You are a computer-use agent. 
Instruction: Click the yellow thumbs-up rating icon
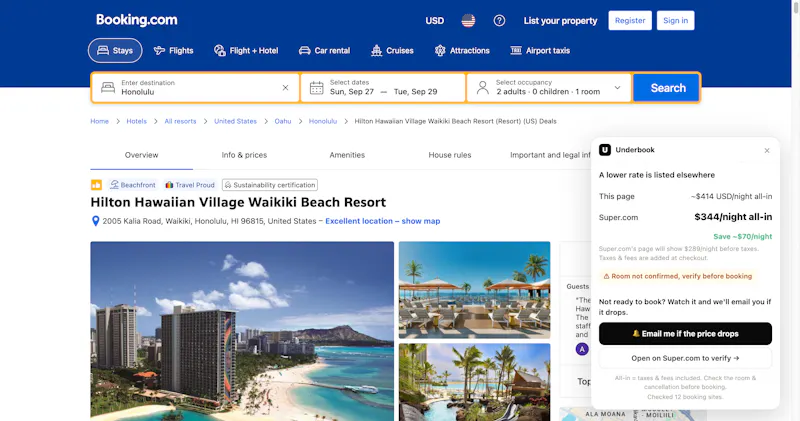click(x=96, y=185)
